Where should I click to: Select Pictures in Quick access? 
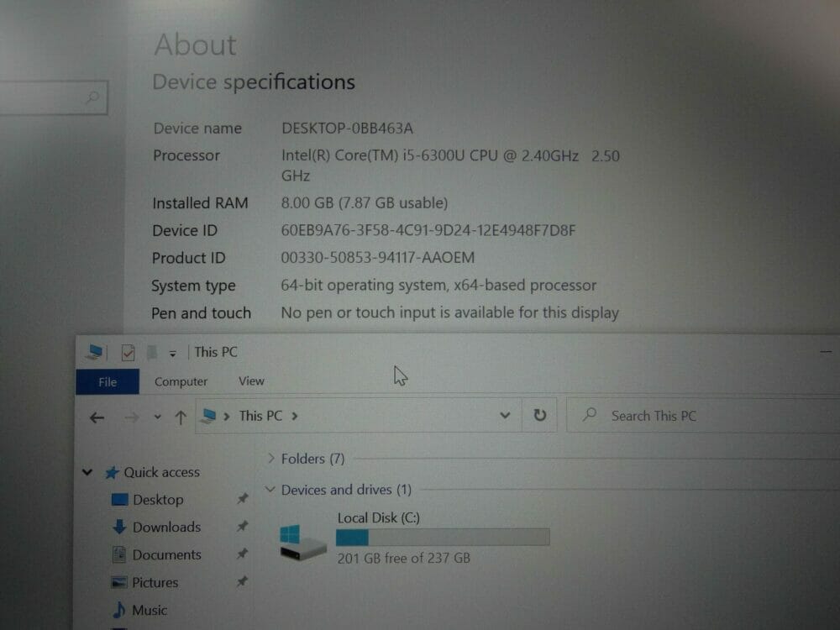(155, 582)
